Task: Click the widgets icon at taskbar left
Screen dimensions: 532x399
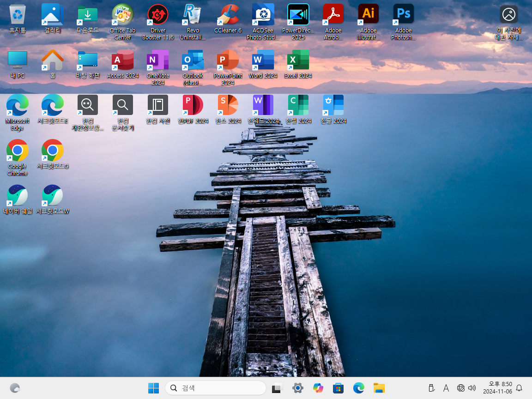Action: pos(15,388)
